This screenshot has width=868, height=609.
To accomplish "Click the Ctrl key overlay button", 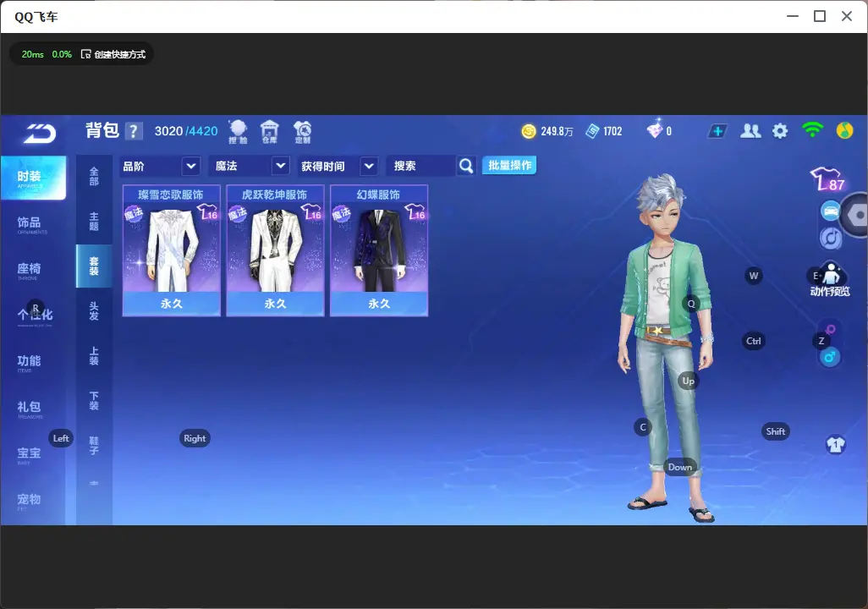I will coord(754,341).
